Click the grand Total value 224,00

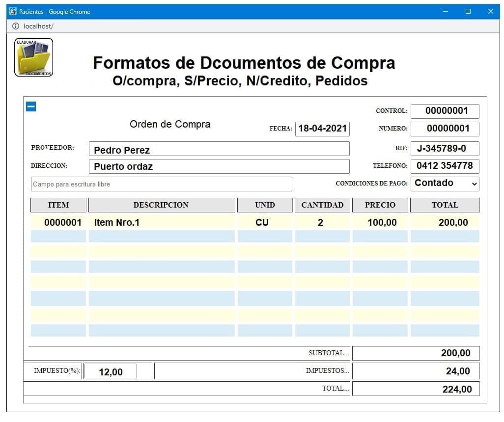point(416,389)
